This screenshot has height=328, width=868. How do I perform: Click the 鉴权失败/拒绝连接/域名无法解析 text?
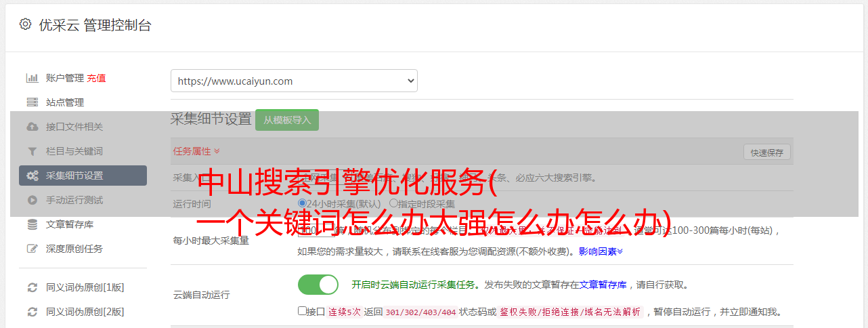tap(570, 312)
